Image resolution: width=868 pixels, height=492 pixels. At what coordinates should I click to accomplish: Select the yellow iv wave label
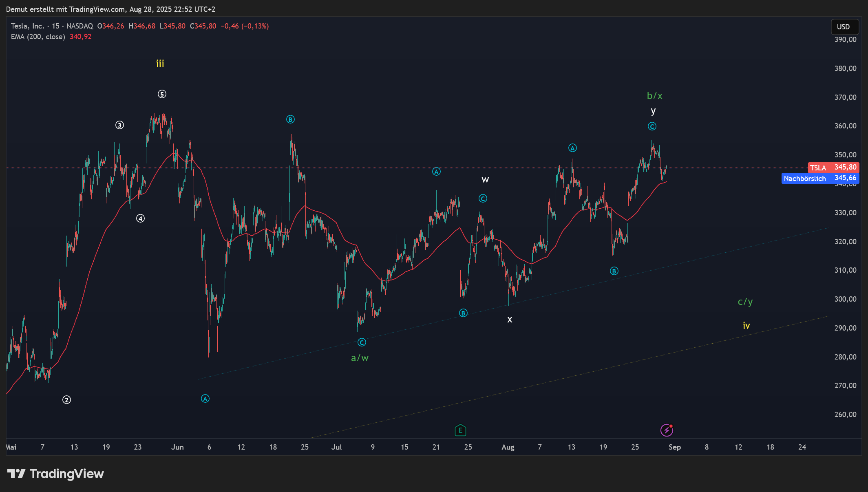746,326
